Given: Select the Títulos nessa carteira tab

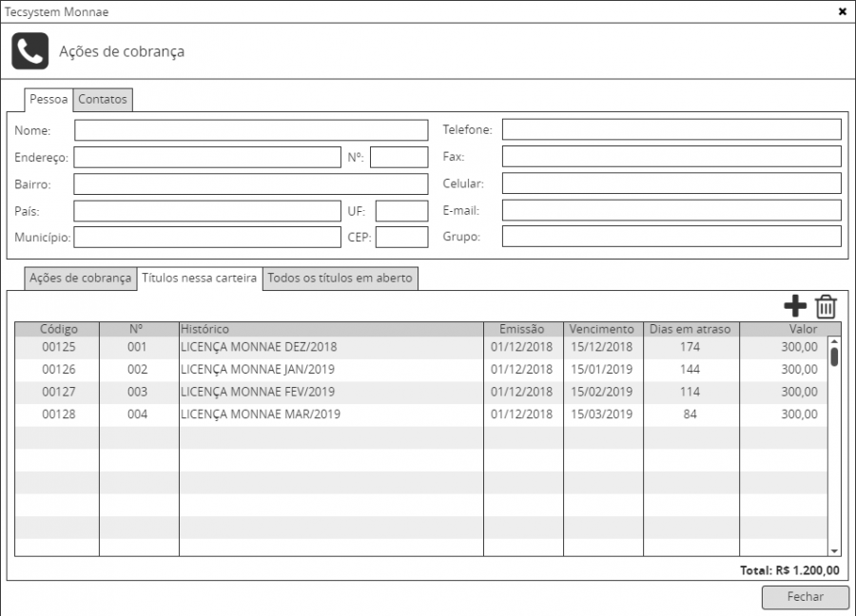Looking at the screenshot, I should click(x=200, y=279).
